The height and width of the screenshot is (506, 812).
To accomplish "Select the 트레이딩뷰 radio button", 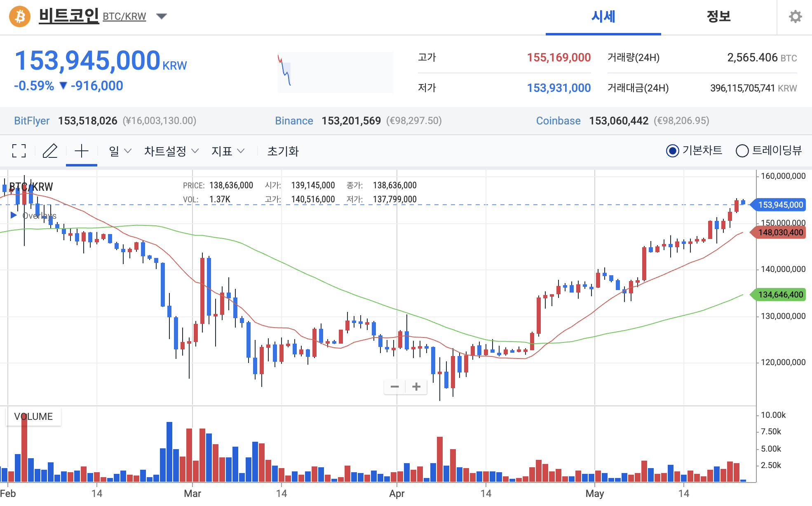I will pyautogui.click(x=742, y=151).
